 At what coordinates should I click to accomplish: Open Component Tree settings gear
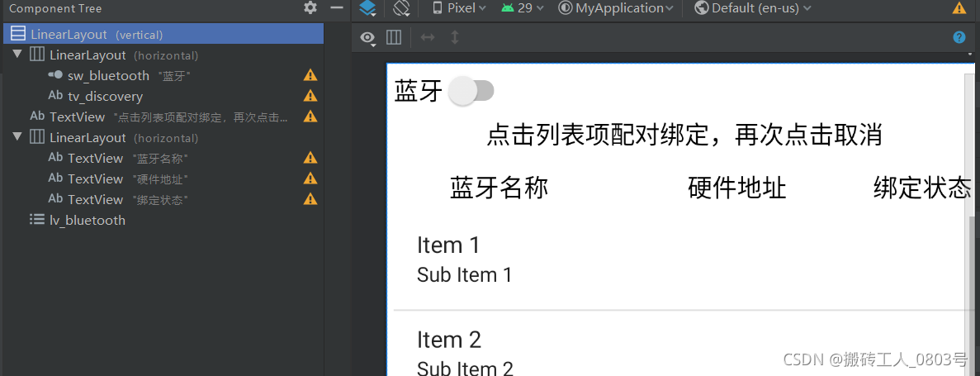pos(310,8)
